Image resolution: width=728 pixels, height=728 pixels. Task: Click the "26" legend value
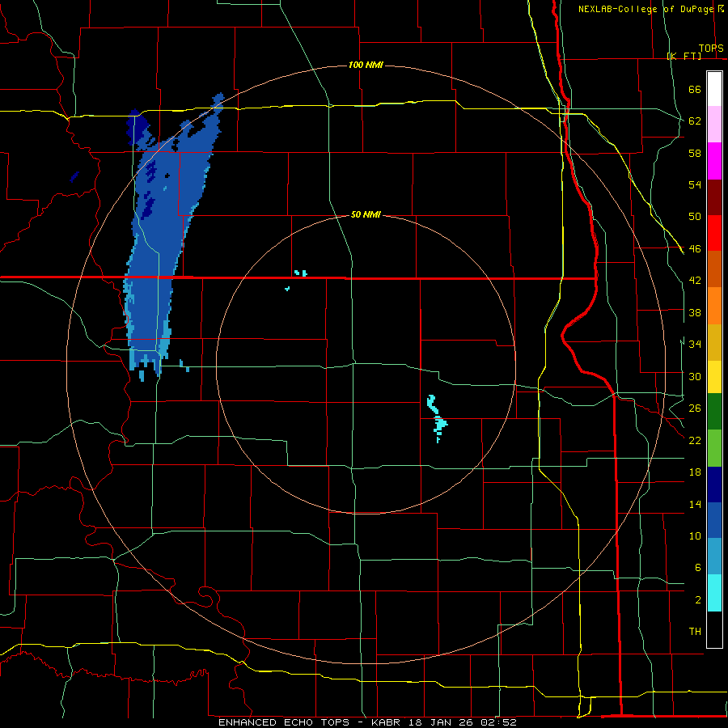tap(695, 408)
